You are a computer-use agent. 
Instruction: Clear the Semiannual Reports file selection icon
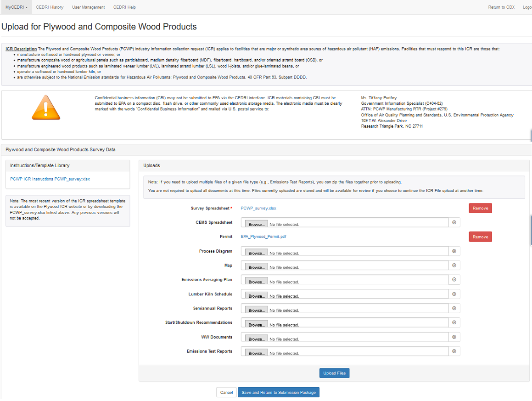pos(454,308)
